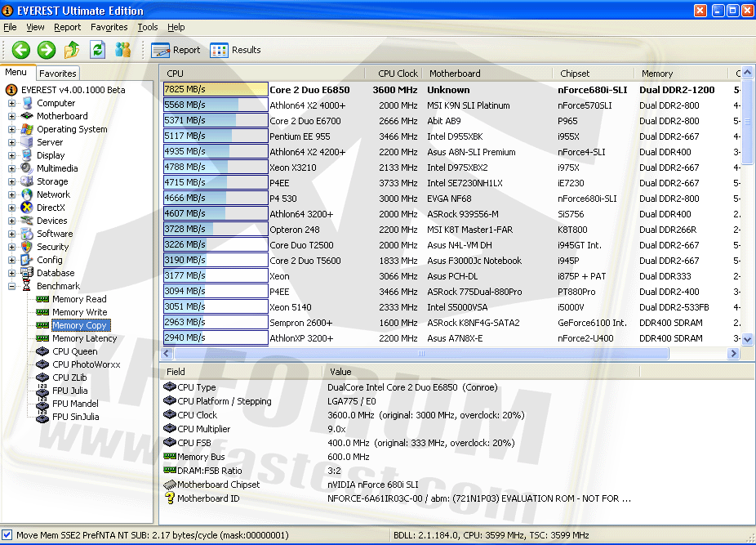
Task: Expand the Motherboard tree node
Action: [11, 116]
